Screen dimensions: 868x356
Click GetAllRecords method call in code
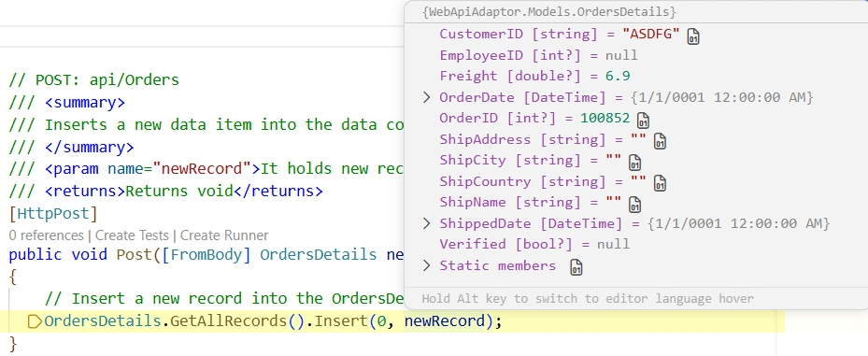click(x=229, y=321)
